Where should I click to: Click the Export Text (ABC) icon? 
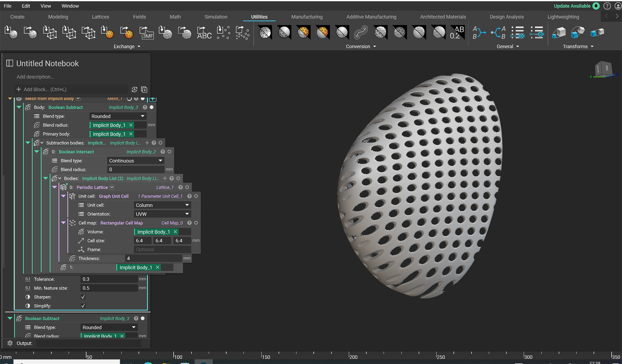[204, 32]
